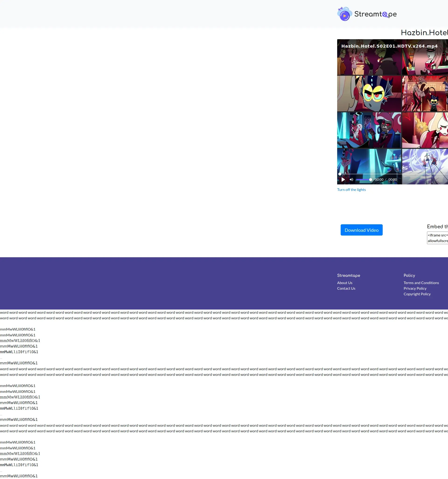Viewport: 448px width, 479px height.
Task: Click the Hazbin.Hotel page title heading
Action: point(424,33)
